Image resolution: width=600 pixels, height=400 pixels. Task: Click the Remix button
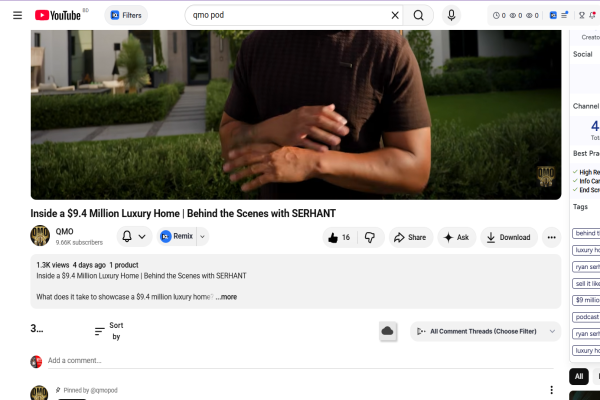tap(177, 237)
